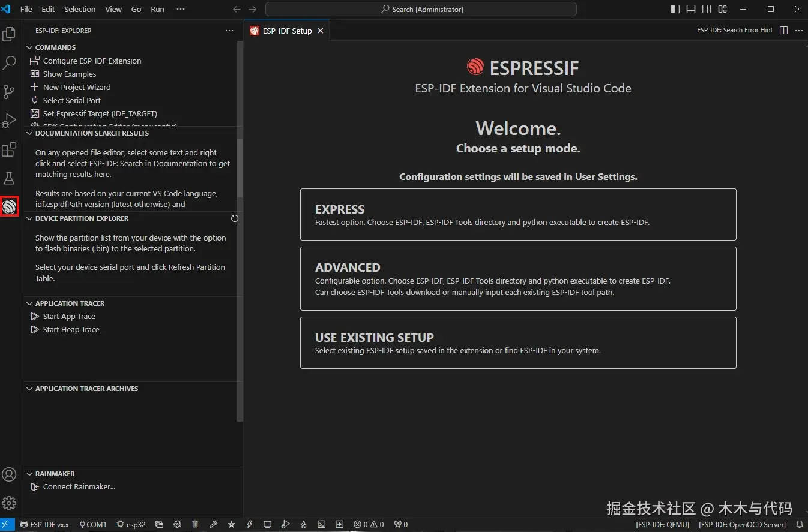Open New Project Wizard command

77,87
